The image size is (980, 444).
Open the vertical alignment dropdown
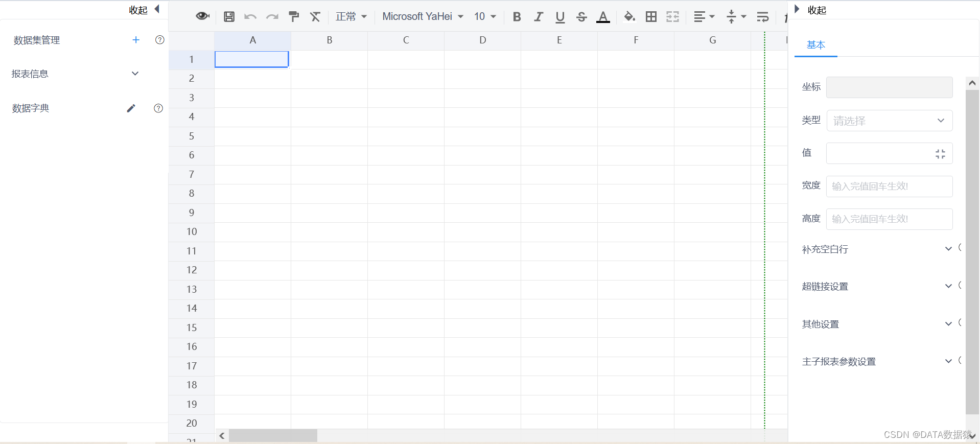coord(736,17)
